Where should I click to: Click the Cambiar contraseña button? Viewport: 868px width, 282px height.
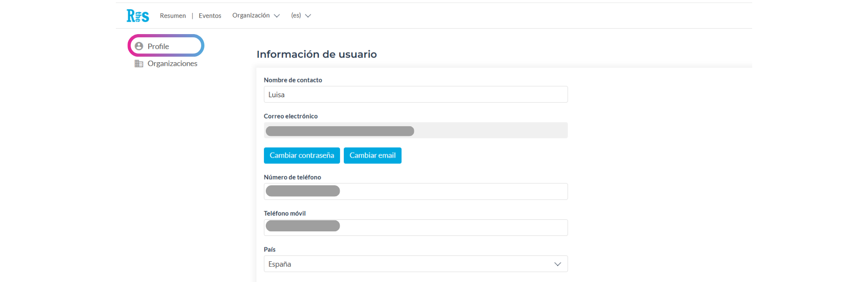click(x=302, y=155)
